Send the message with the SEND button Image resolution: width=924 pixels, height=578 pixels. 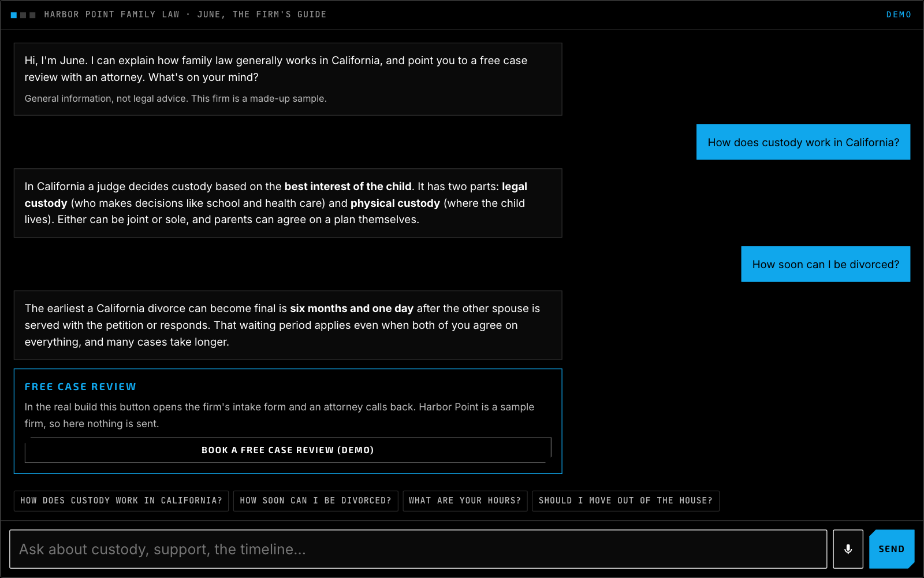(892, 549)
